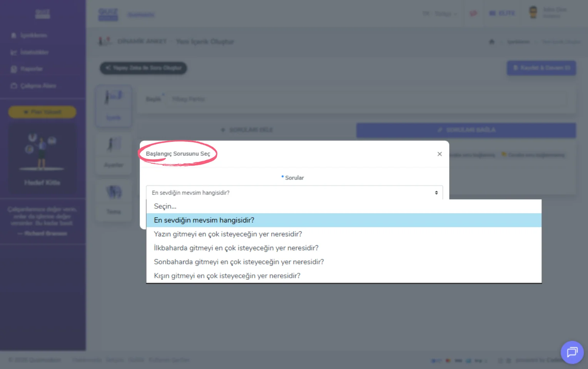Image resolution: width=588 pixels, height=369 pixels.
Task: Go to Çalışma Alanı in the sidebar
Action: [33, 86]
